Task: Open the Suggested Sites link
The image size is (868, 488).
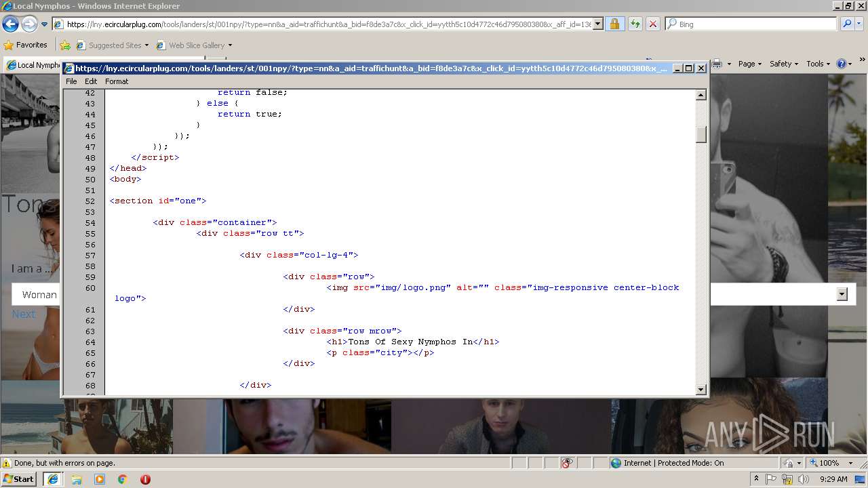Action: (112, 45)
